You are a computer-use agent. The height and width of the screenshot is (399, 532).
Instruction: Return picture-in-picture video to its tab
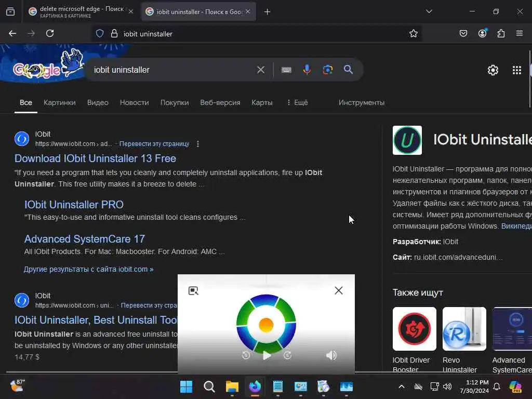point(193,290)
